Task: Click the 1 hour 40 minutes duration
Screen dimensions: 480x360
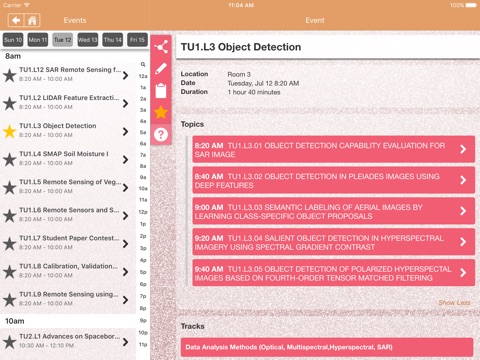Action: (254, 92)
